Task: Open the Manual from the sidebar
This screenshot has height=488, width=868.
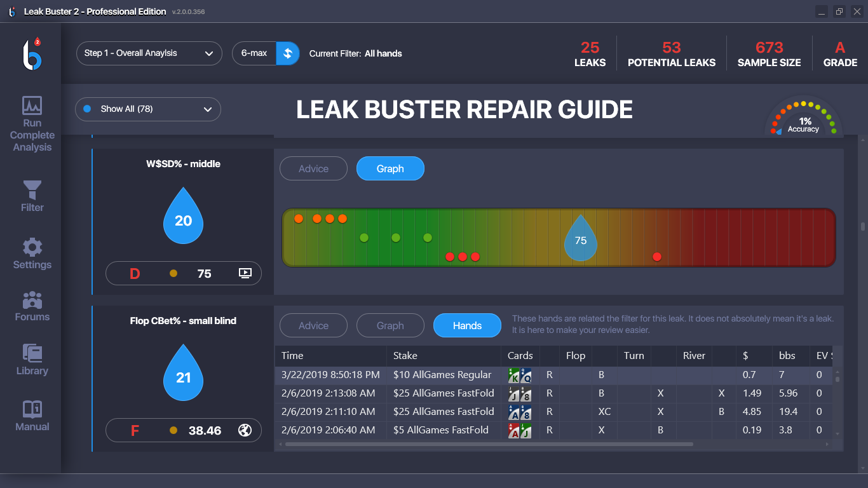Action: pyautogui.click(x=32, y=415)
